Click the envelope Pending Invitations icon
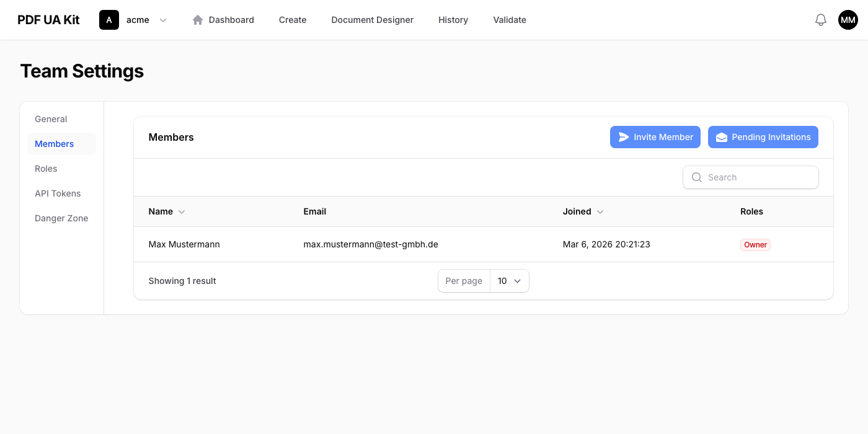 (x=722, y=137)
